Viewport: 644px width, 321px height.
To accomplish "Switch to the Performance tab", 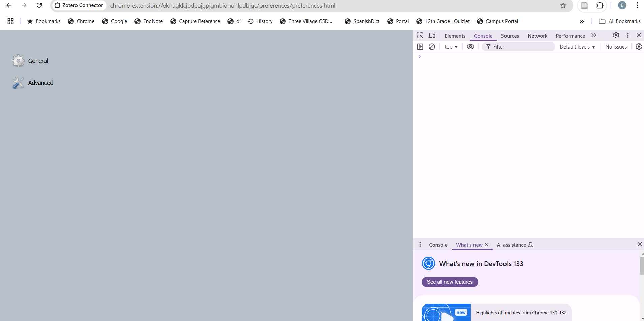I will 570,36.
